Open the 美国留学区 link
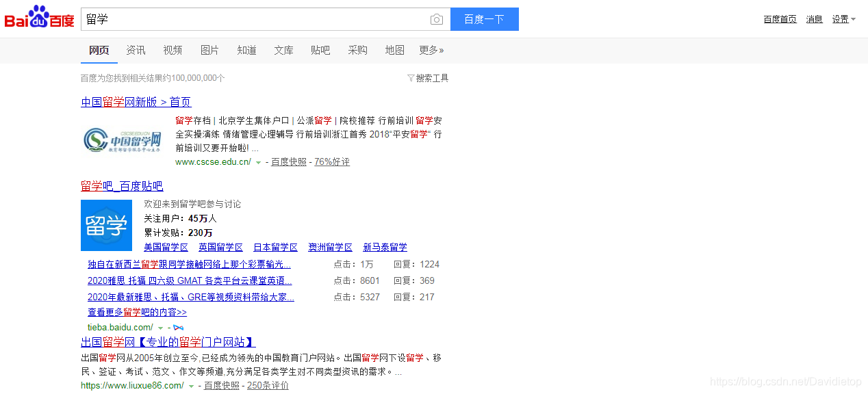 (166, 248)
